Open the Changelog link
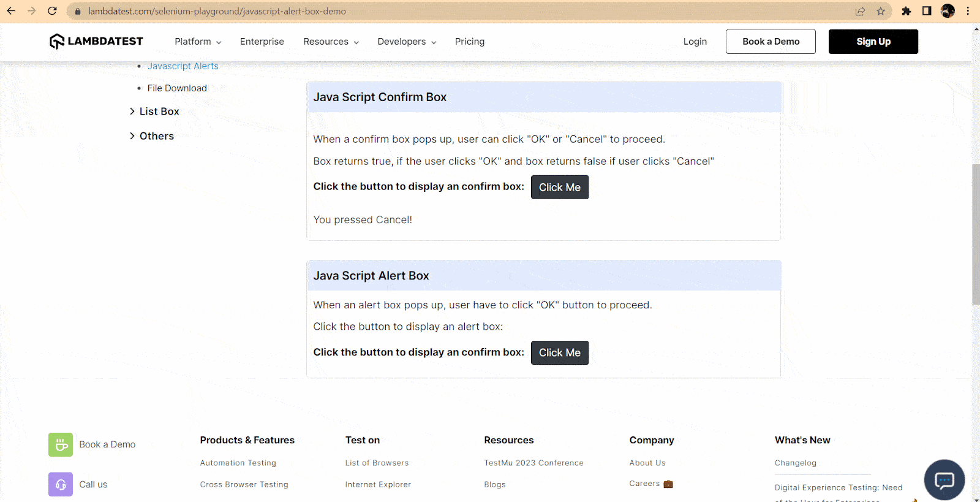This screenshot has height=502, width=980. pyautogui.click(x=796, y=463)
